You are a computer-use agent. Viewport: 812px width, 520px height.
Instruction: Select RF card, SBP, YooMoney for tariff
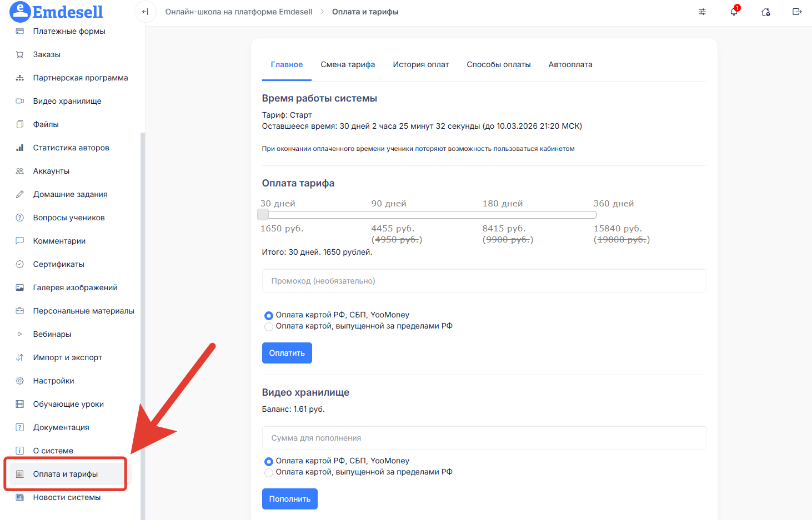coord(269,315)
